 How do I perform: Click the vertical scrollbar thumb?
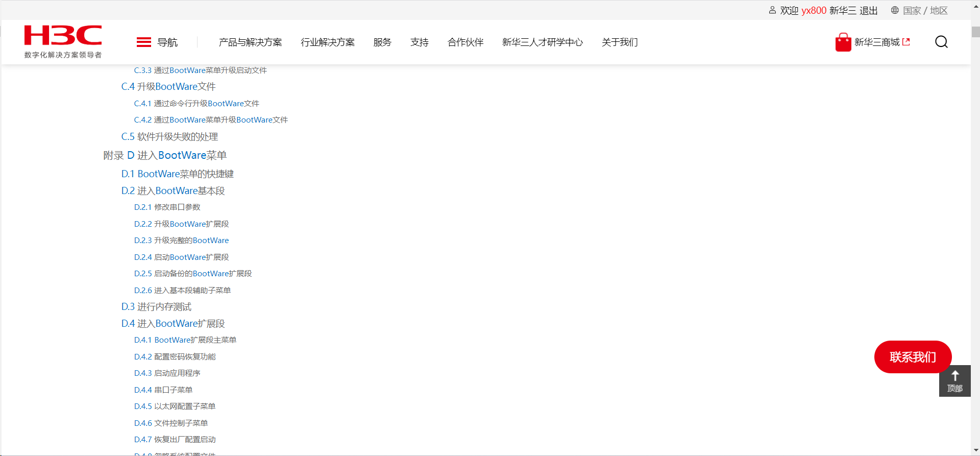[975, 32]
